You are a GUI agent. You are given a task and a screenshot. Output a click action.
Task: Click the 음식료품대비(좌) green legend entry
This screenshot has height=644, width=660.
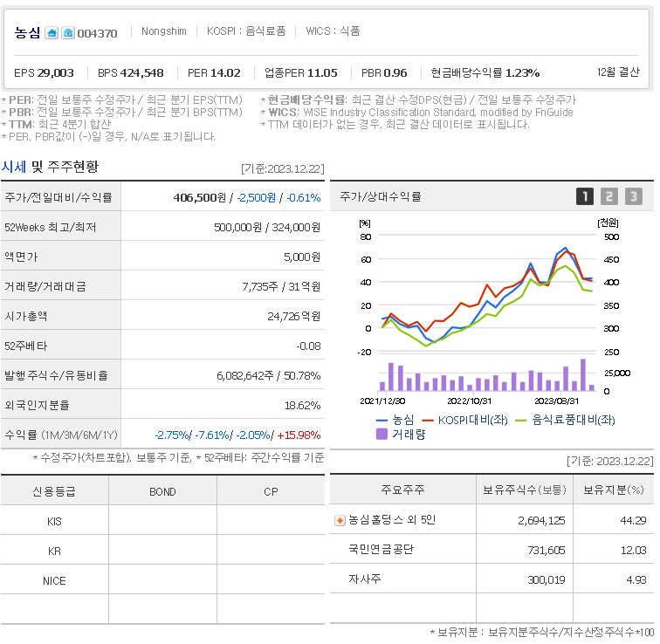[x=566, y=420]
